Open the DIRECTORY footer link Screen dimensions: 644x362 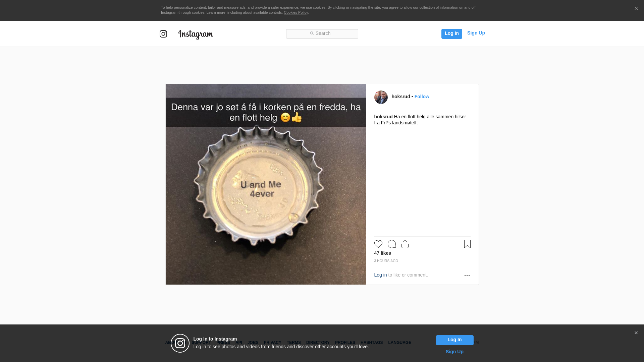tap(318, 343)
